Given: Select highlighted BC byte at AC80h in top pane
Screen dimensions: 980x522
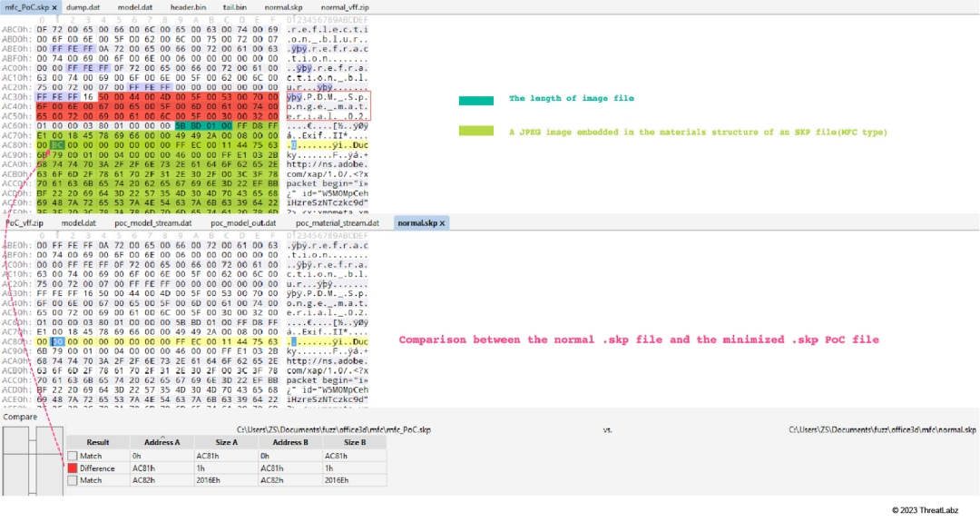Looking at the screenshot, I should point(56,144).
